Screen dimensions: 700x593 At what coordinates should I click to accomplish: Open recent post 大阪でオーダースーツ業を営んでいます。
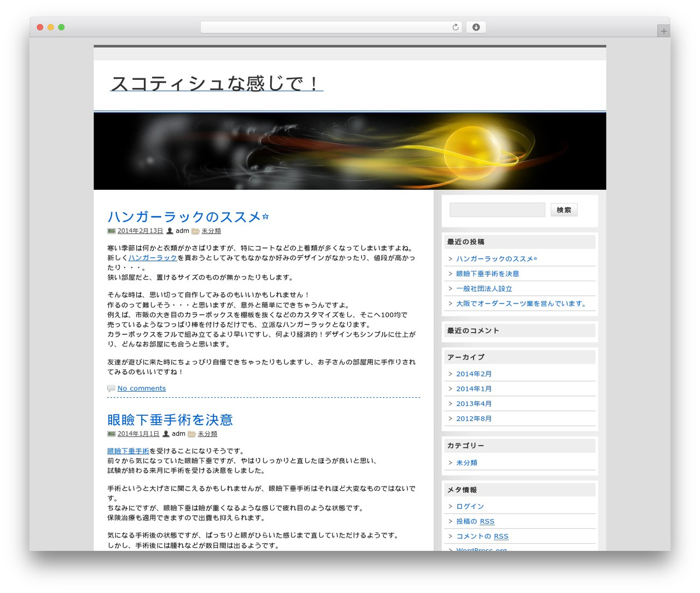point(522,303)
